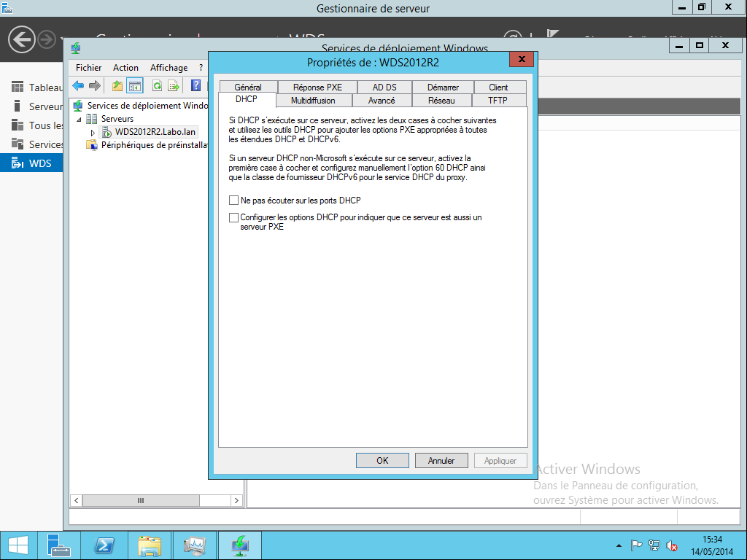Click the tree scrollbar left arrow
747x560 pixels.
coord(76,500)
